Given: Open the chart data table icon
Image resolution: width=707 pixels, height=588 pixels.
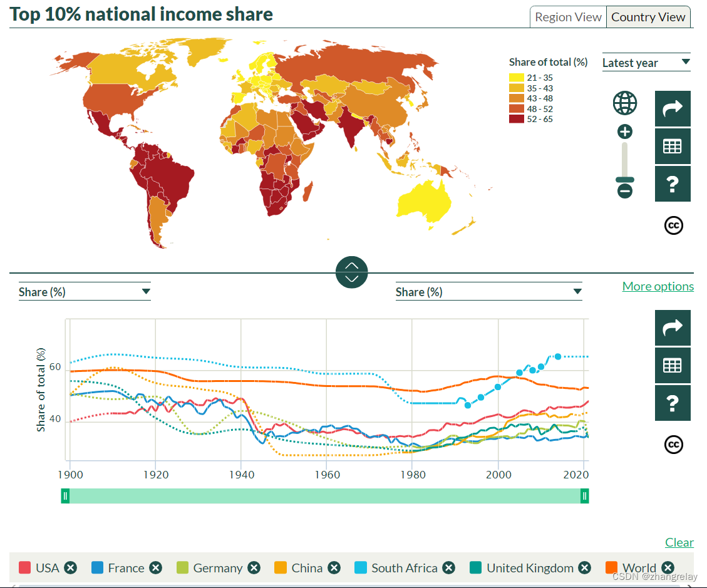Looking at the screenshot, I should [x=673, y=365].
